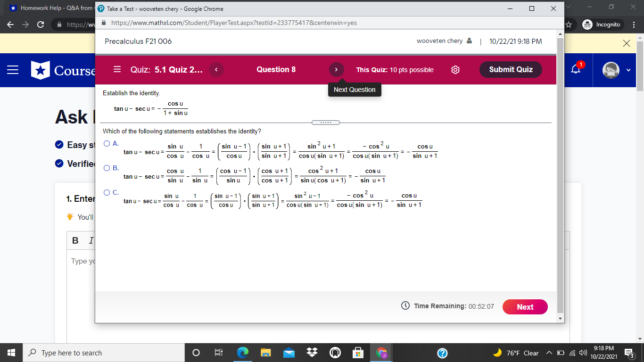Screen dimensions: 644x362
Task: Click the site lock icon in popup address bar
Action: pyautogui.click(x=103, y=23)
